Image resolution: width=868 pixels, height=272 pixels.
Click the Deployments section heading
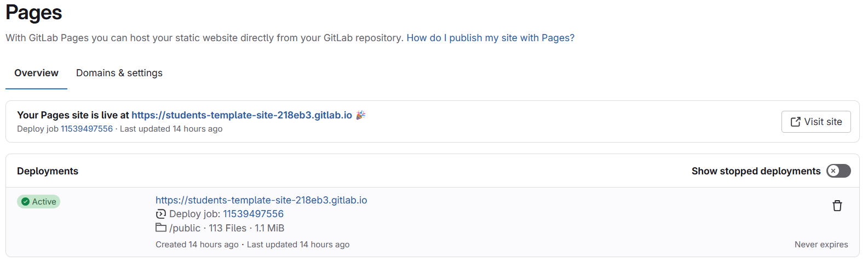(48, 171)
